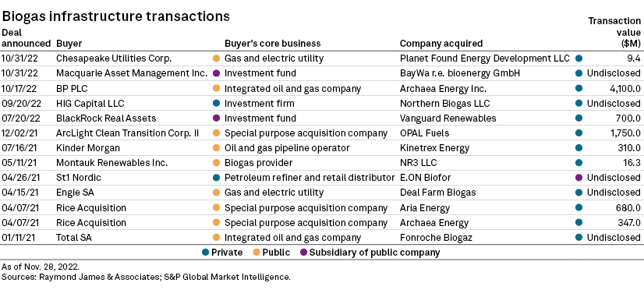Click the teal dot next to Archaea Energy Inc.
644x290 pixels.
click(x=579, y=88)
